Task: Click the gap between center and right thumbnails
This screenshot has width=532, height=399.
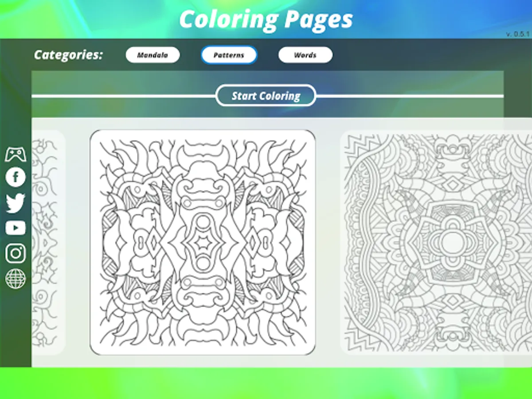Action: pos(328,243)
